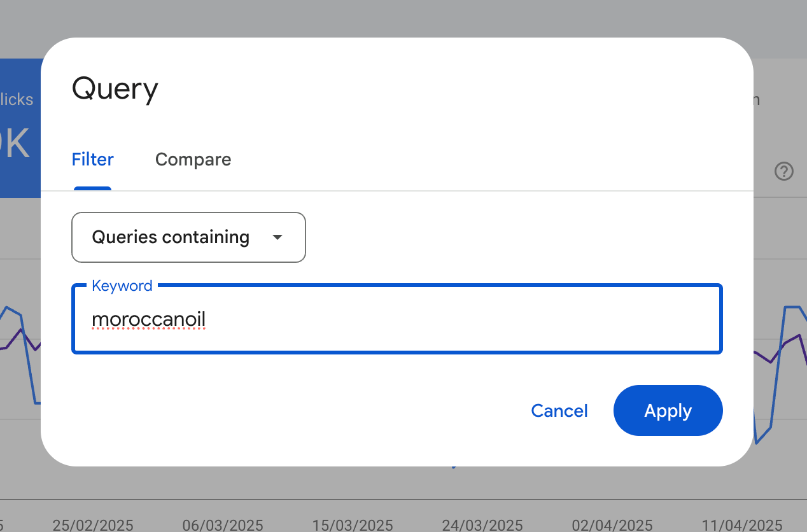
Task: Click the Query dialog heading
Action: tap(115, 90)
